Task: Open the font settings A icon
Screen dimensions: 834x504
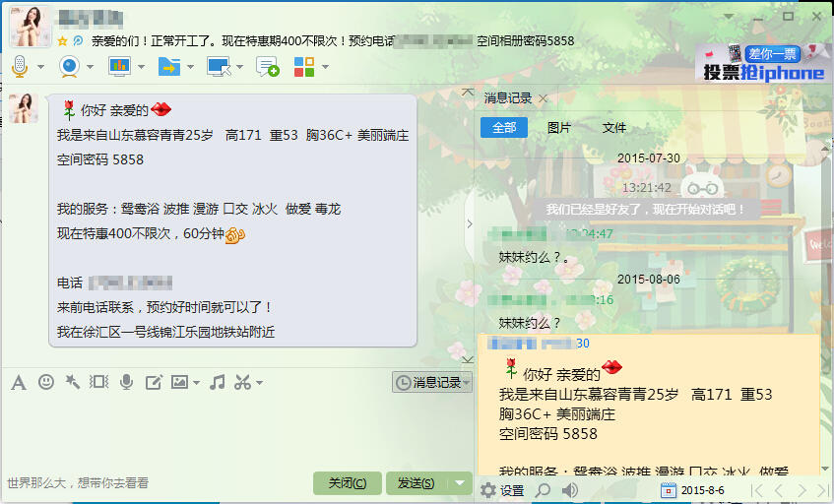Action: pos(19,382)
